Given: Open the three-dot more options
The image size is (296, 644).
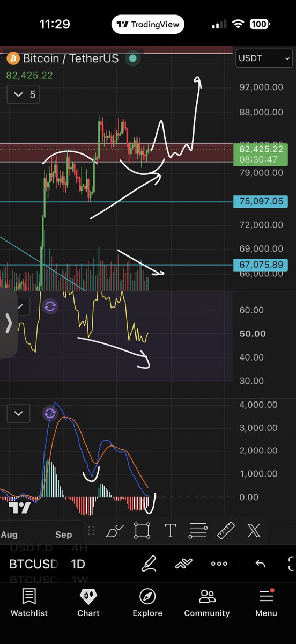Looking at the screenshot, I should pyautogui.click(x=219, y=563).
